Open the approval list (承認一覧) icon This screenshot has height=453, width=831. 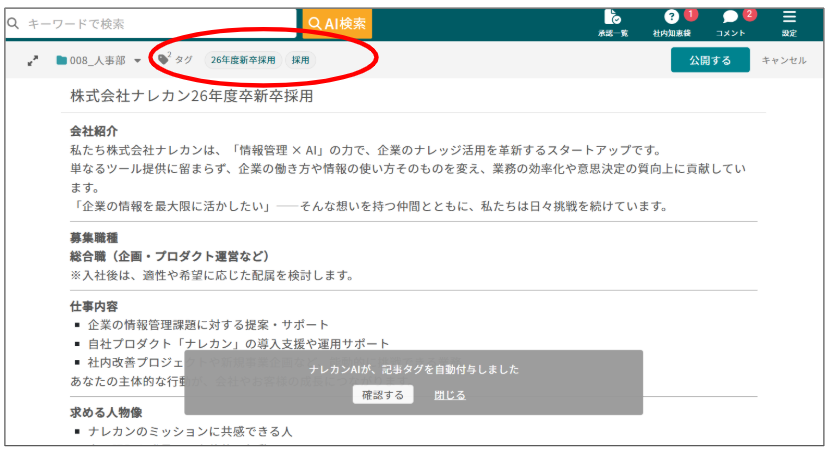tap(611, 18)
